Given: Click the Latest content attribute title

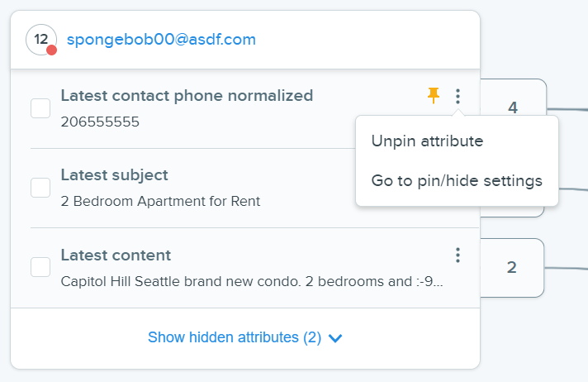Looking at the screenshot, I should coord(116,255).
